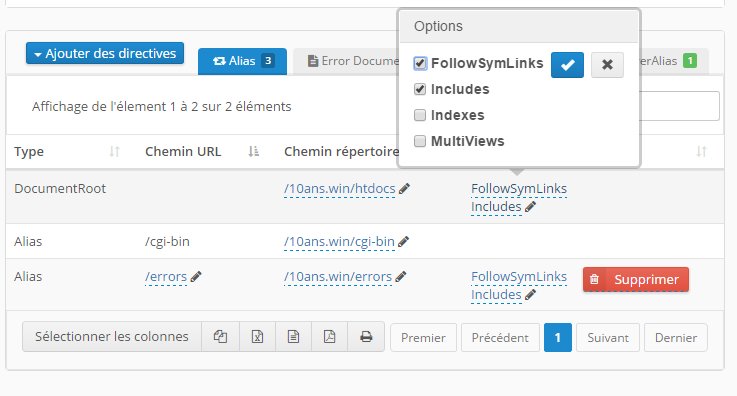Sort table by Chemin URL column

202,152
